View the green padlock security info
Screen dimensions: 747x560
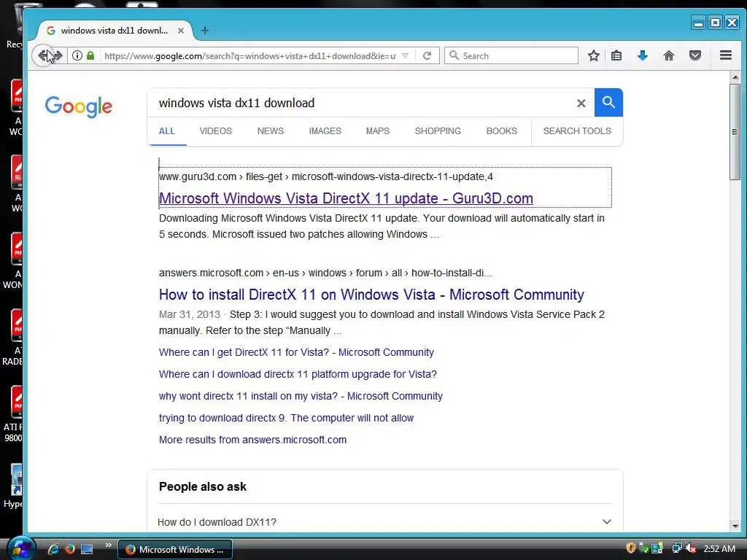click(x=90, y=55)
